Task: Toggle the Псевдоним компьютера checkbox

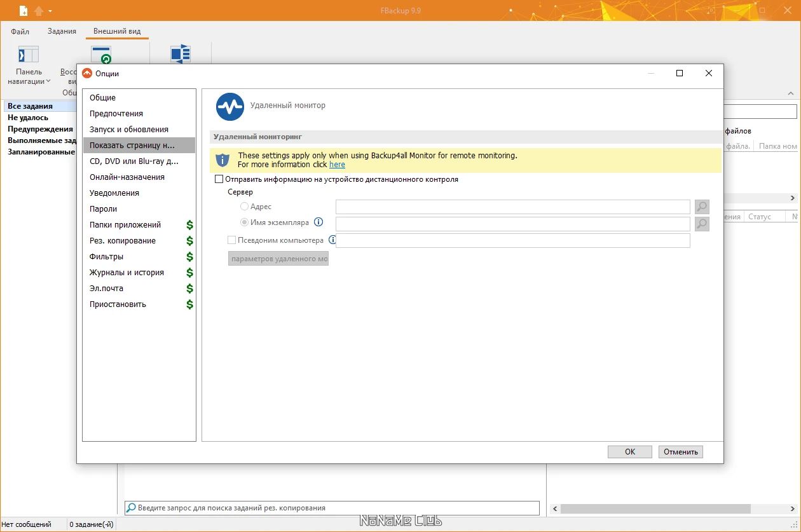Action: [231, 240]
